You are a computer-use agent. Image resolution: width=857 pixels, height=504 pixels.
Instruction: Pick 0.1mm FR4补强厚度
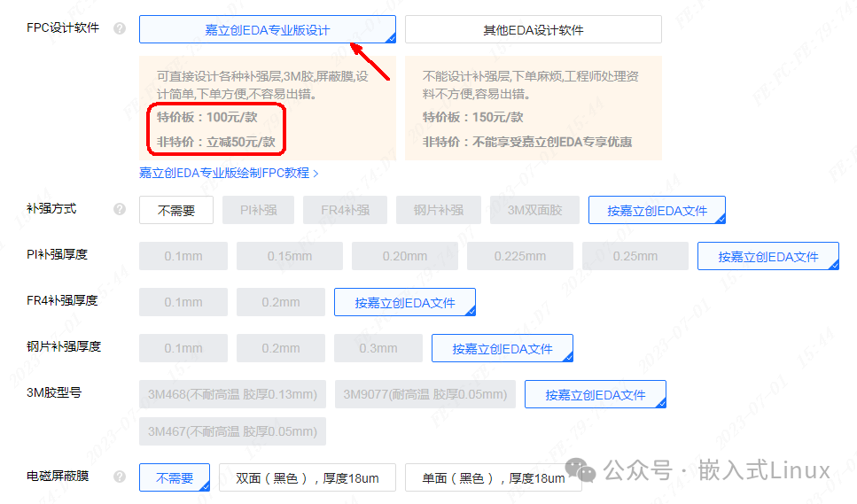pos(183,302)
